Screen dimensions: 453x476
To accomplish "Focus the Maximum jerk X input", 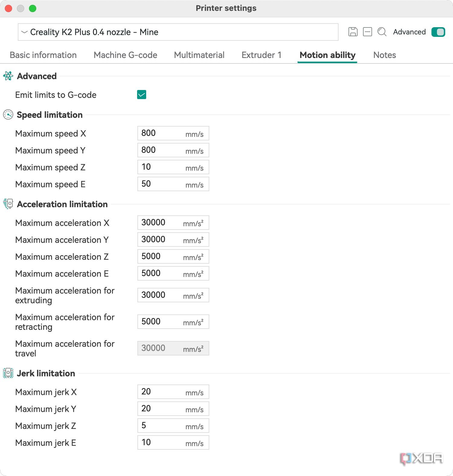I will point(173,392).
